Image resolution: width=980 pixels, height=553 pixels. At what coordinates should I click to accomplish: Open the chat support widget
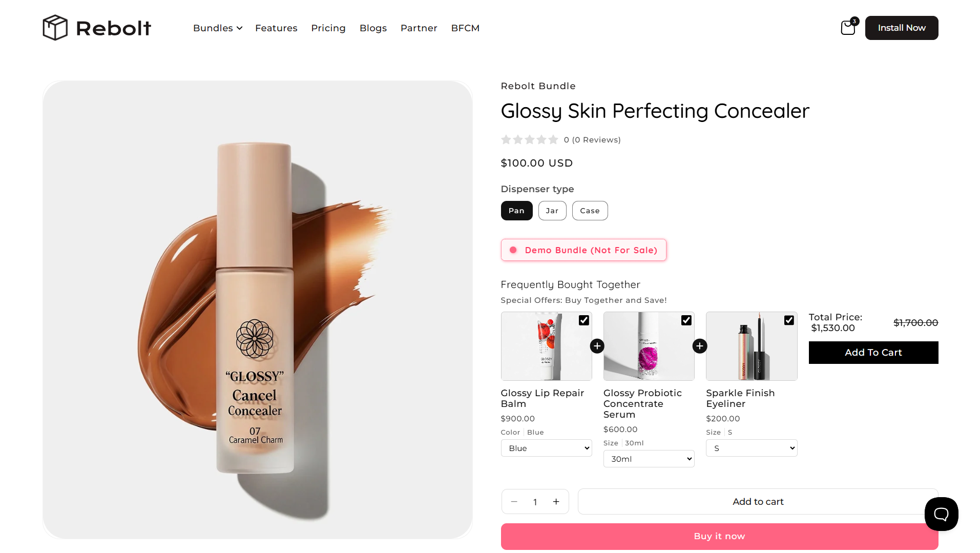[941, 514]
